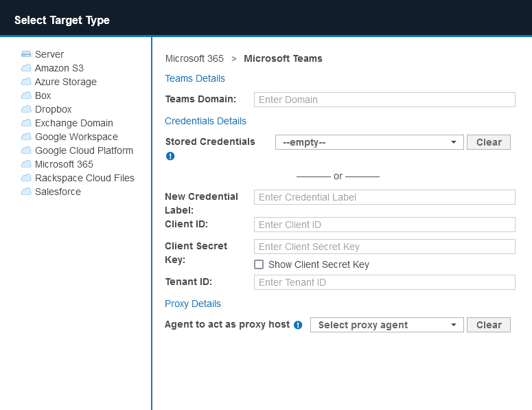Screen dimensions: 532x410
Task: Click the proxy host info icon
Action: pos(298,325)
